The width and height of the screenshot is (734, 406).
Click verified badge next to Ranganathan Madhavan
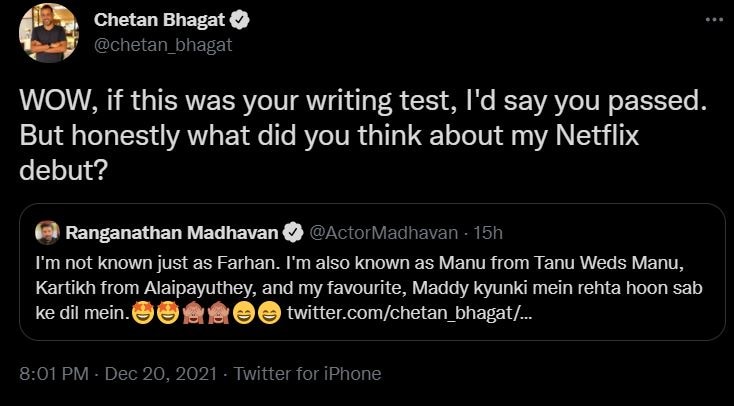(x=292, y=233)
